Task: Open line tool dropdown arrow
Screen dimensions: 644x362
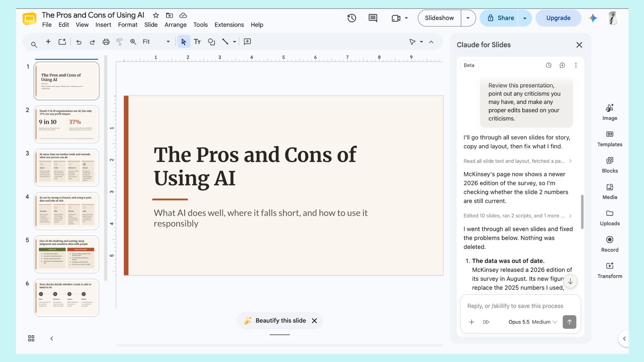Action: [x=234, y=42]
